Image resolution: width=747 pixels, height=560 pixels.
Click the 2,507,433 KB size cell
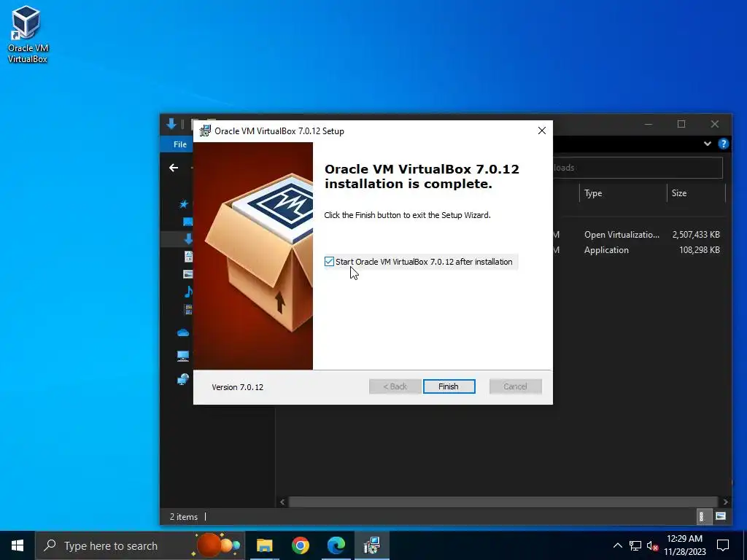tap(695, 235)
